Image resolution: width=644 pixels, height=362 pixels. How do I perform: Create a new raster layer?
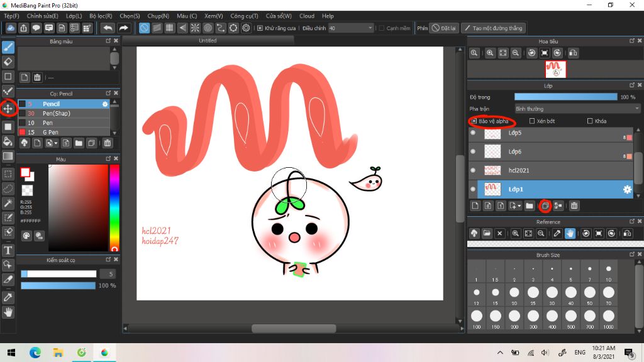point(475,206)
